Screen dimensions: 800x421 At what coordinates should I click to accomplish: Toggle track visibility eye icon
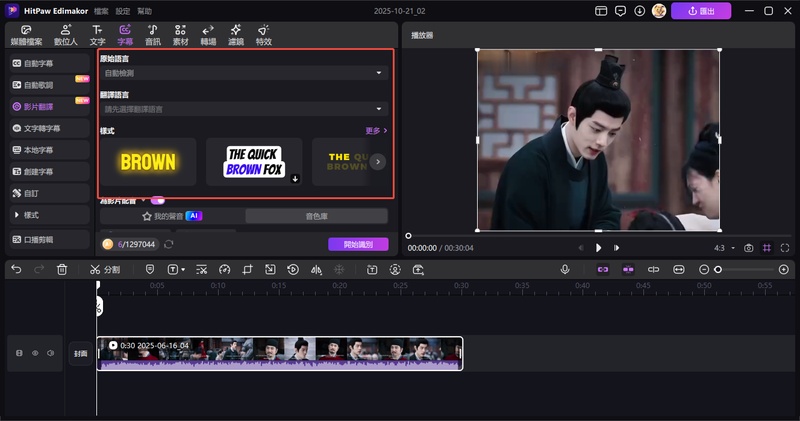pos(34,353)
